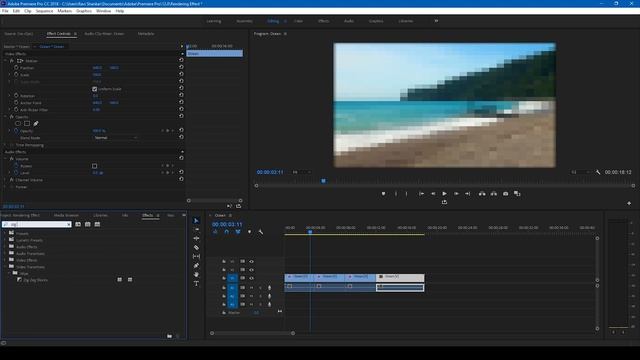Viewport: 640px width, 360px height.
Task: Uncheck Uniform Scale checkbox
Action: (95, 89)
